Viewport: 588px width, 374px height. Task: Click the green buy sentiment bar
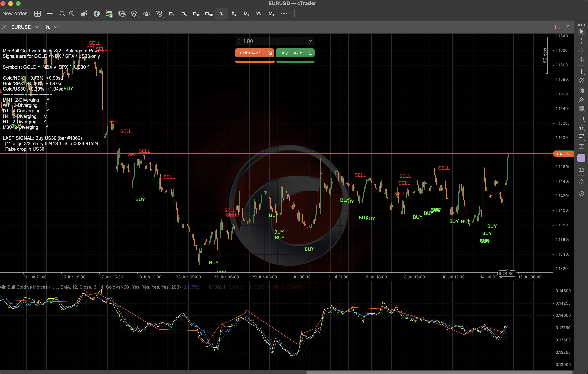(x=295, y=62)
